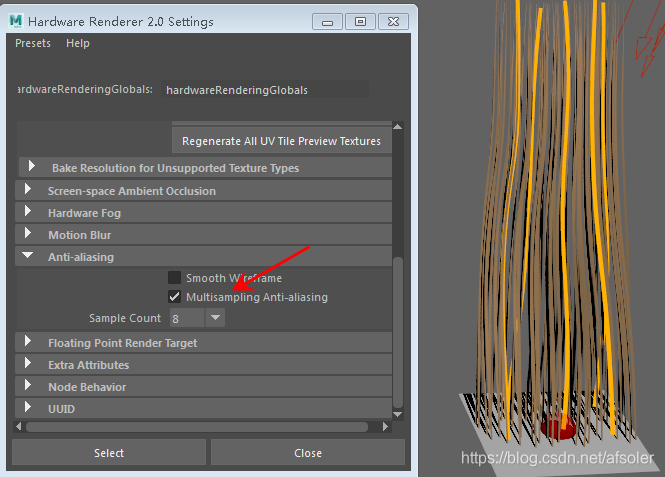Screen dimensions: 665x477
Task: Click the horizontal scrollbar thumb
Action: pos(197,427)
